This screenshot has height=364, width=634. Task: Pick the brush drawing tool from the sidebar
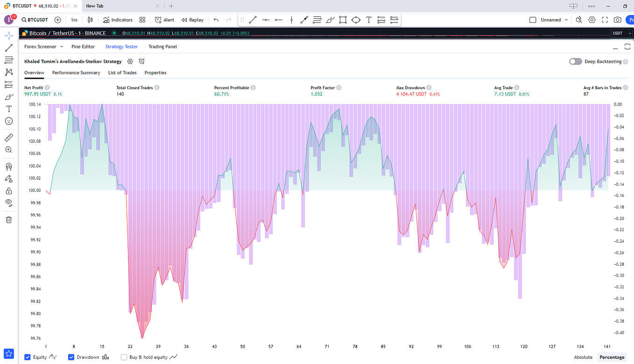[x=9, y=97]
